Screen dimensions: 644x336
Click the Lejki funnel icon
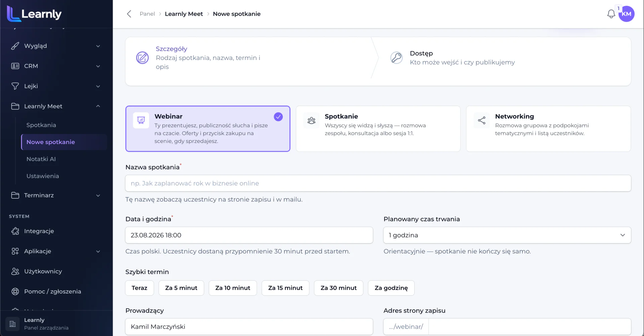click(x=15, y=86)
